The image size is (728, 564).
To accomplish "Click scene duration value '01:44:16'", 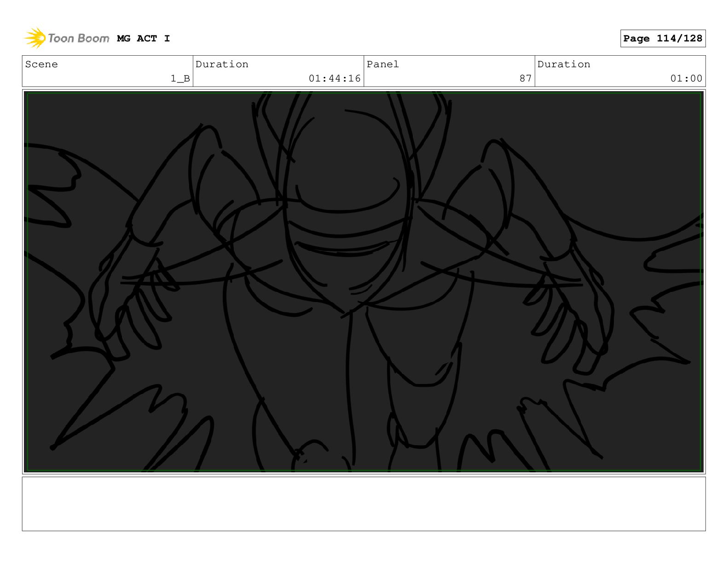I will [335, 79].
